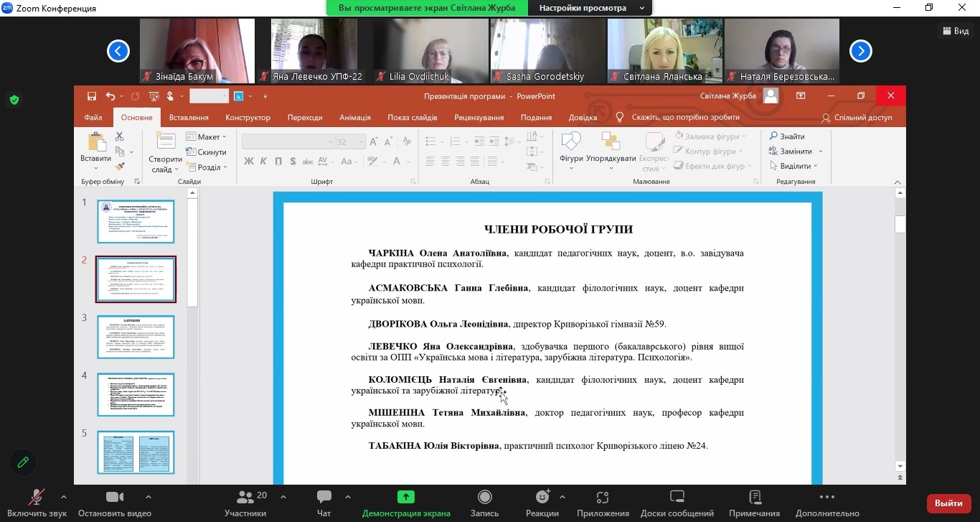The width and height of the screenshot is (980, 522).
Task: Open Zoom Реакции reactions
Action: pos(542,503)
